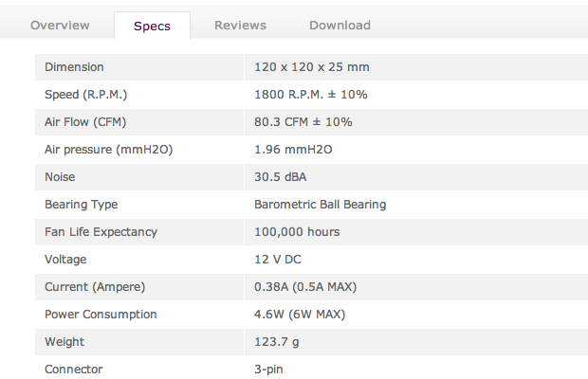Viewport: 588px width, 379px height.
Task: Go to the Download tab
Action: [340, 26]
